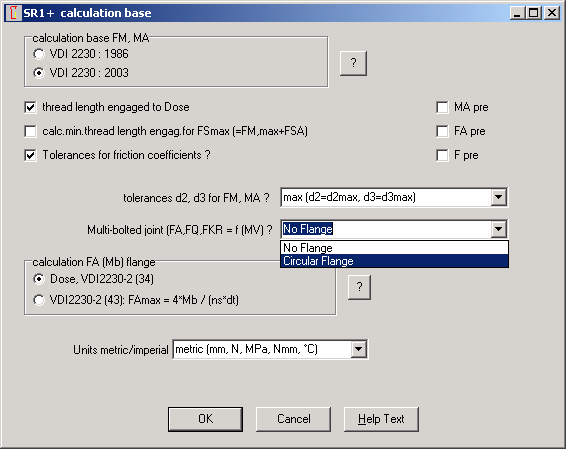Confirm settings with the OK button
Screen dimensions: 566x449
(x=205, y=419)
